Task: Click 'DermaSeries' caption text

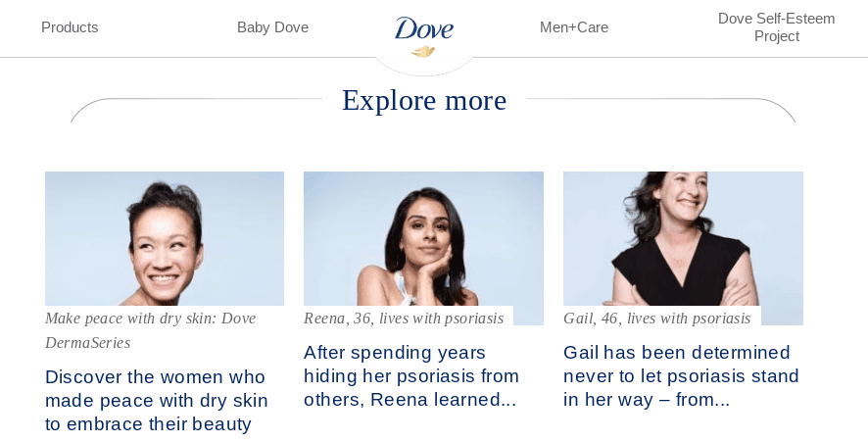Action: click(x=88, y=343)
